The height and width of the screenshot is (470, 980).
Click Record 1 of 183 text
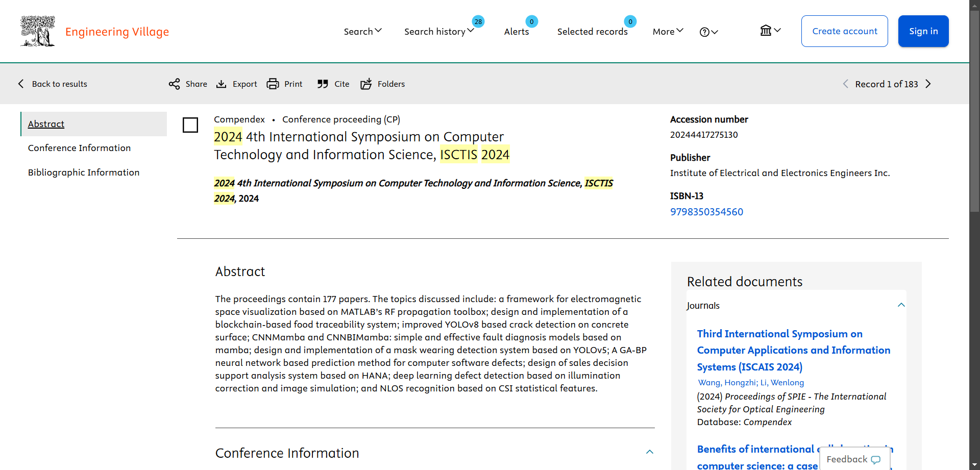pyautogui.click(x=887, y=84)
